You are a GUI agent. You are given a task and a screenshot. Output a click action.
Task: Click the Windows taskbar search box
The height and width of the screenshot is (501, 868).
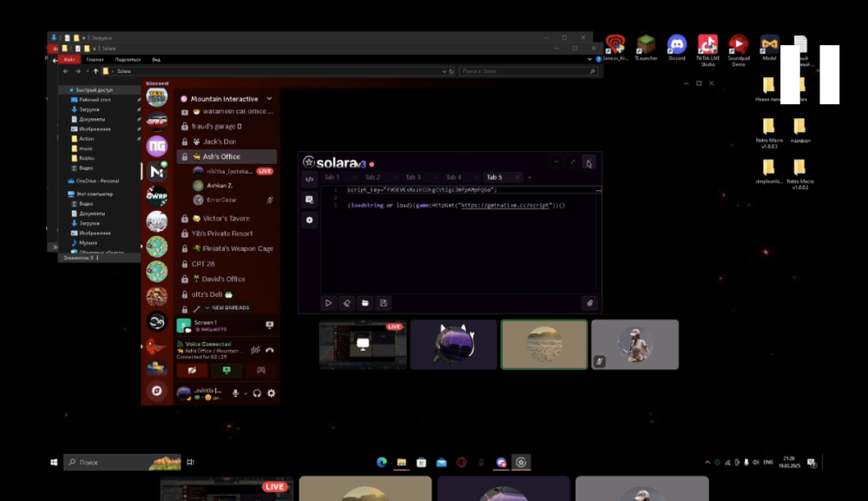[x=123, y=462]
